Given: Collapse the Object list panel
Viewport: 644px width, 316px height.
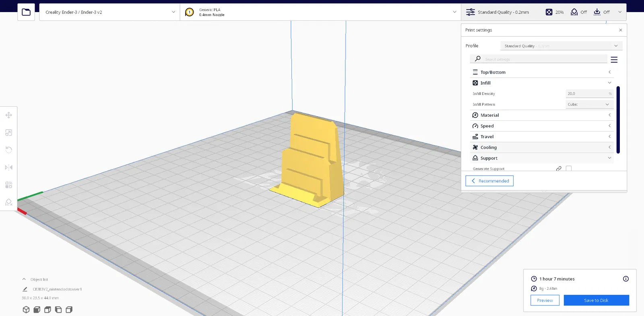Looking at the screenshot, I should [x=24, y=279].
